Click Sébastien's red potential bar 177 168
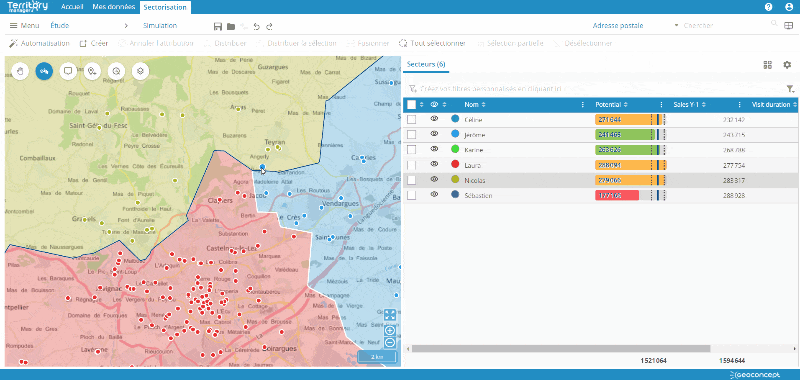The image size is (800, 380). click(617, 195)
